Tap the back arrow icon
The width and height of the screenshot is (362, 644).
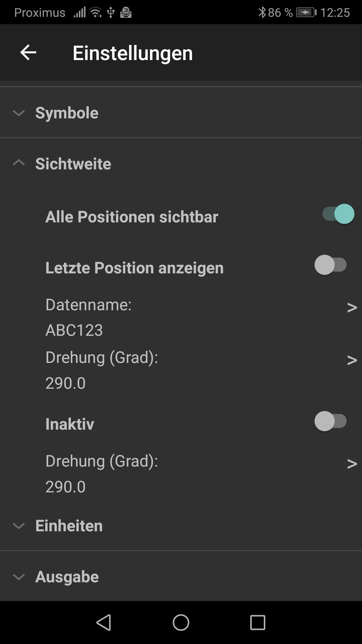pyautogui.click(x=28, y=53)
